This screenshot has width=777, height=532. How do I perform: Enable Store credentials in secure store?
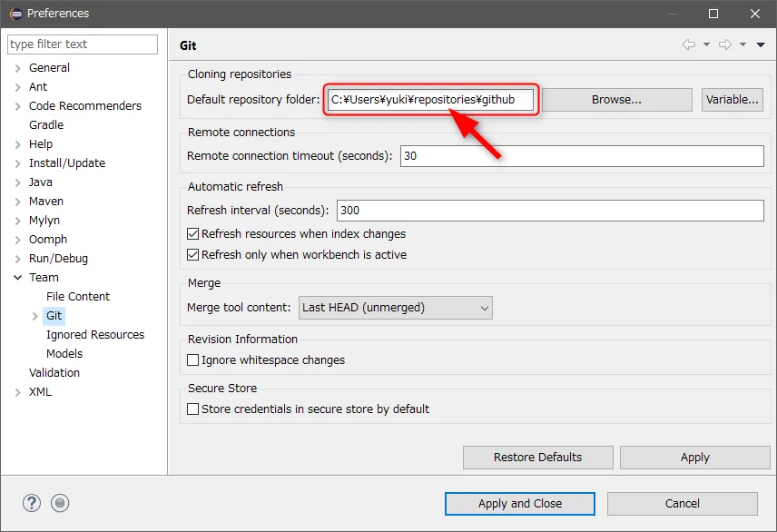(192, 409)
